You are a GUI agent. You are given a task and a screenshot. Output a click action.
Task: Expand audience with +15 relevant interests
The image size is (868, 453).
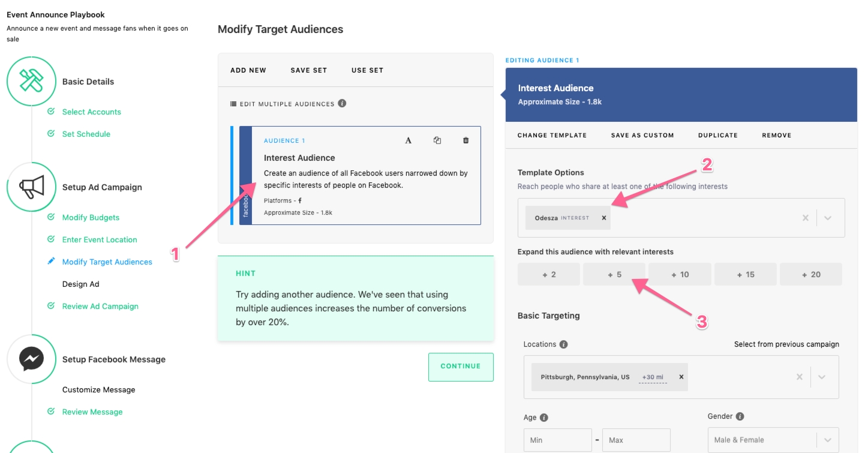746,274
